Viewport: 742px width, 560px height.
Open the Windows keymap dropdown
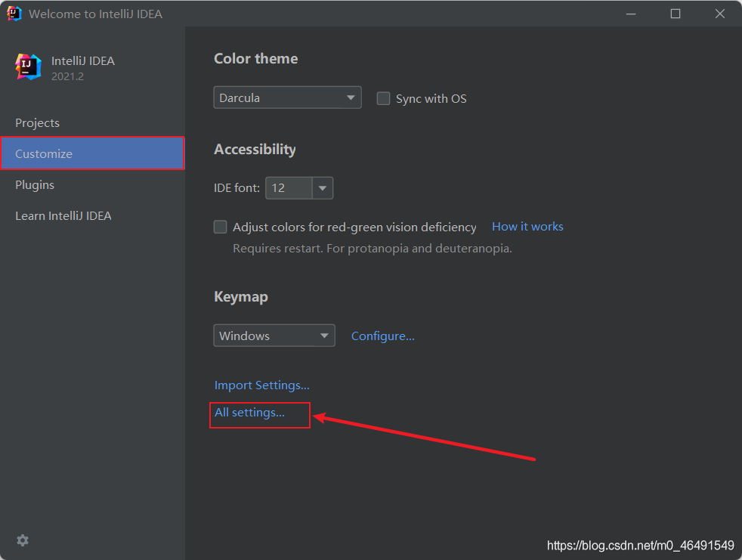coord(274,335)
